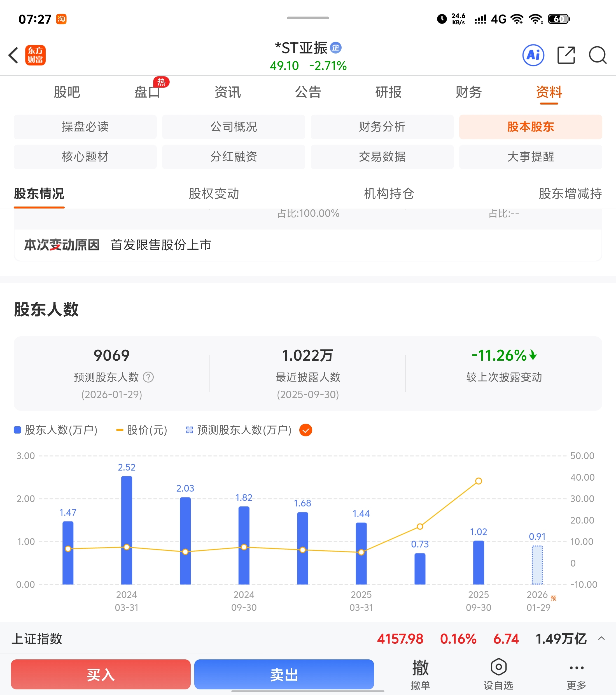Switch to the 财务 tab
This screenshot has height=695, width=616.
click(x=468, y=92)
